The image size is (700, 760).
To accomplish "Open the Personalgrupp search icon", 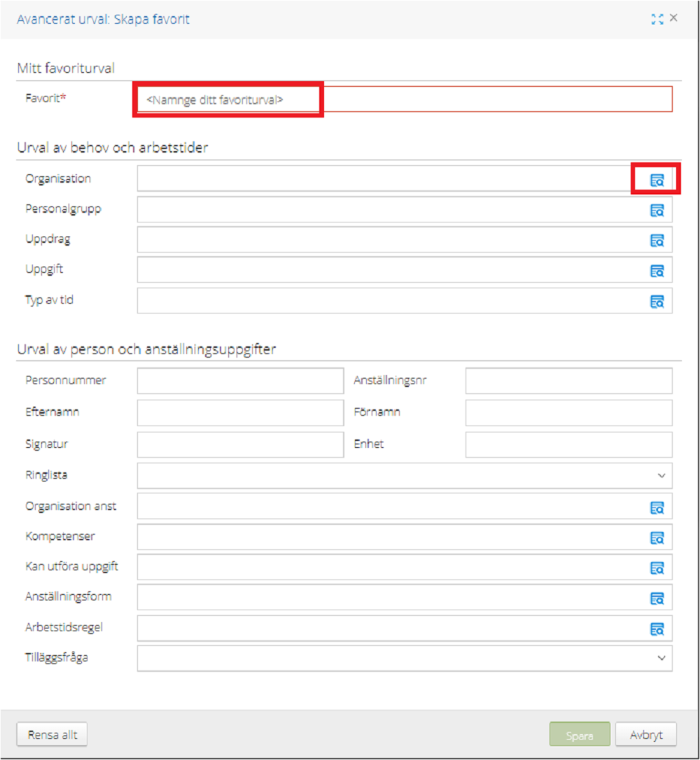I will [x=657, y=211].
